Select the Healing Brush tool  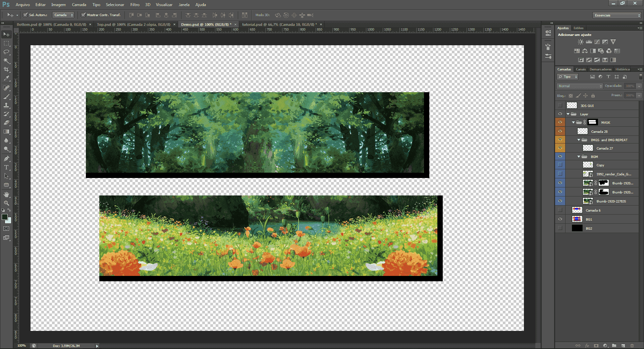[6, 88]
